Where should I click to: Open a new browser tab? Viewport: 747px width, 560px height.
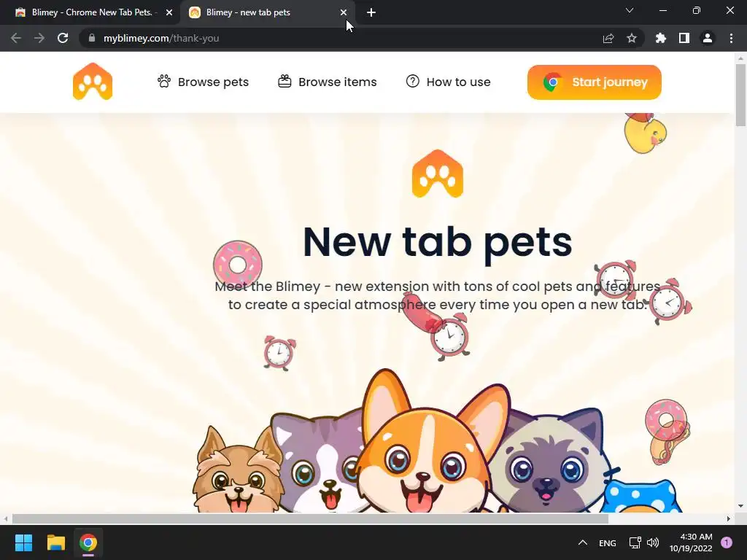coord(371,13)
